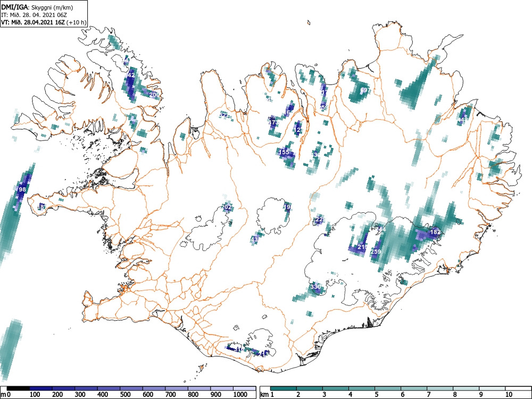The width and height of the screenshot is (532, 399).
Task: Click the '1000' label on metre legend
Action: click(240, 395)
